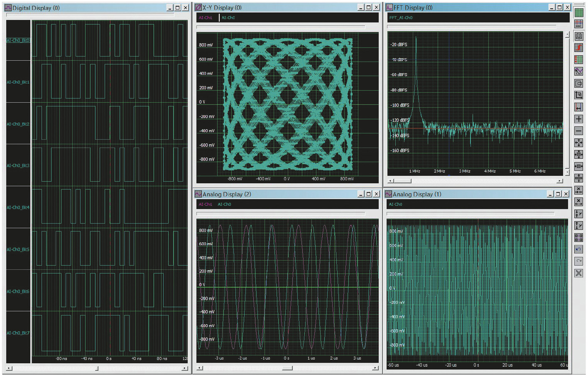The height and width of the screenshot is (377, 588).
Task: Click the minus zoom-out icon
Action: coord(578,131)
